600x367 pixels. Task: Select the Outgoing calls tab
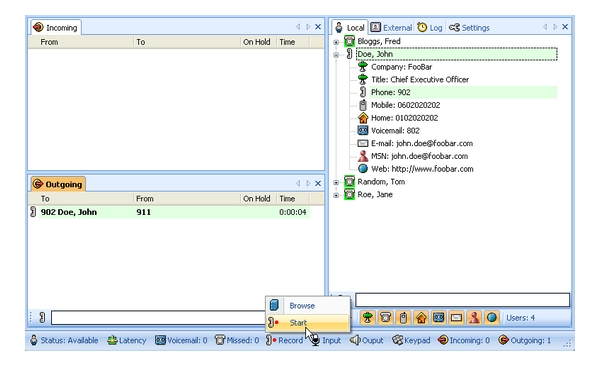[58, 184]
